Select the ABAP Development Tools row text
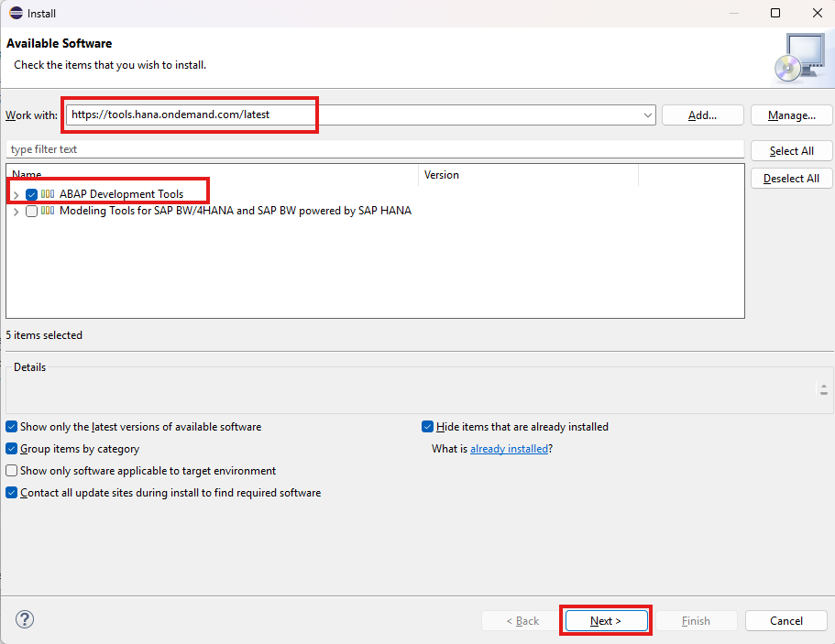 click(121, 193)
